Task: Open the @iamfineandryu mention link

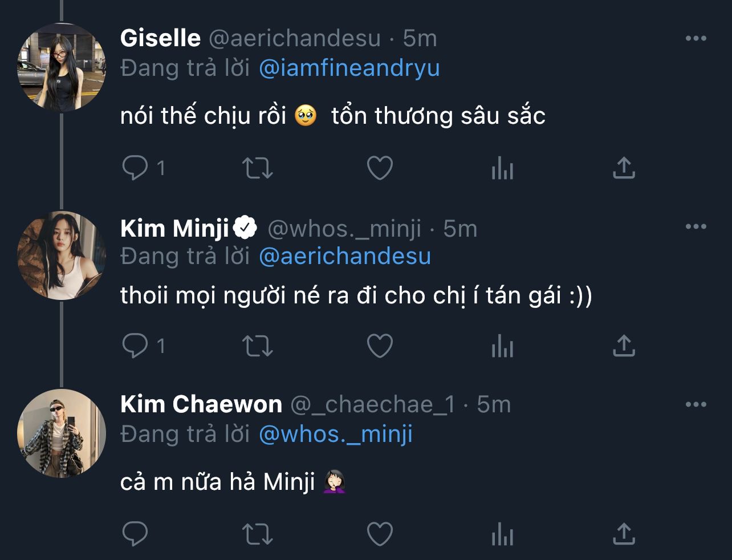Action: click(x=349, y=68)
